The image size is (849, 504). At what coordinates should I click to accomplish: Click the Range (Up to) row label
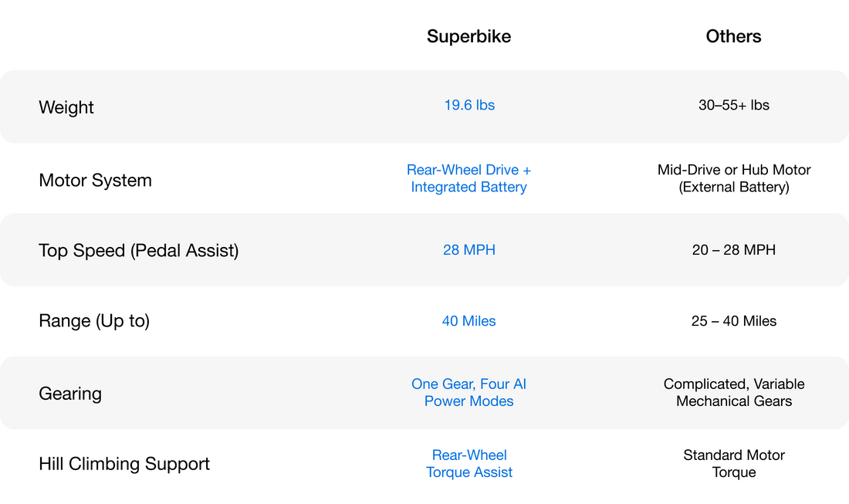(94, 321)
